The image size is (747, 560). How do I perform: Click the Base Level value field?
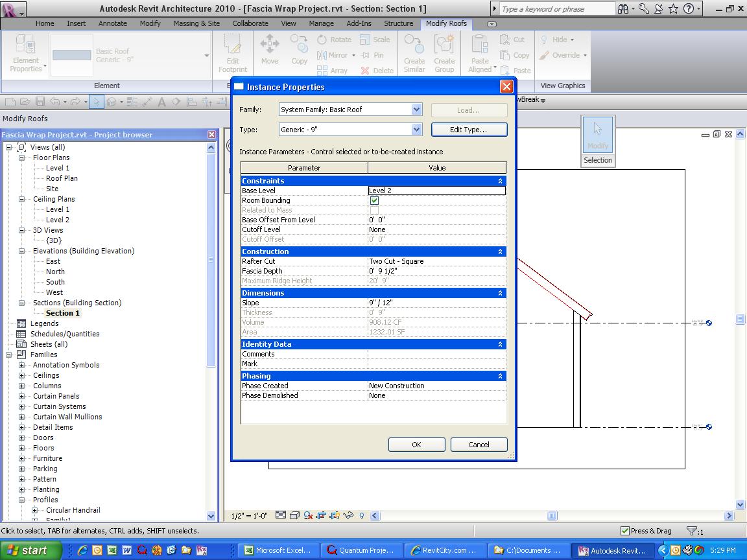click(436, 191)
